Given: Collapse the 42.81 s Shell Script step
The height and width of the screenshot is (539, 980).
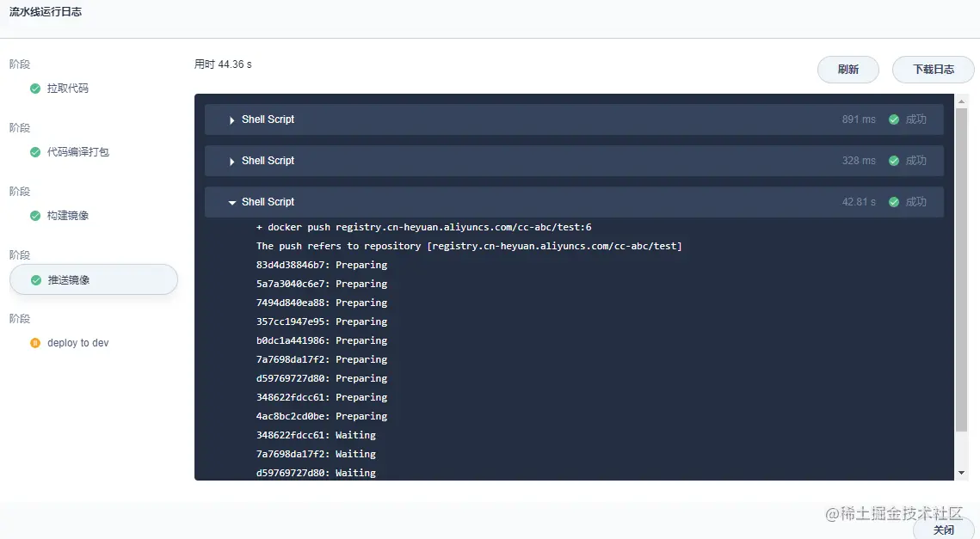Looking at the screenshot, I should 231,202.
